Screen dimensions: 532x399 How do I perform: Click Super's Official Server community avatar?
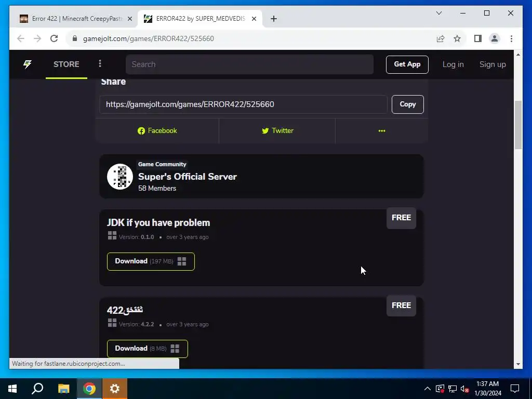point(120,177)
